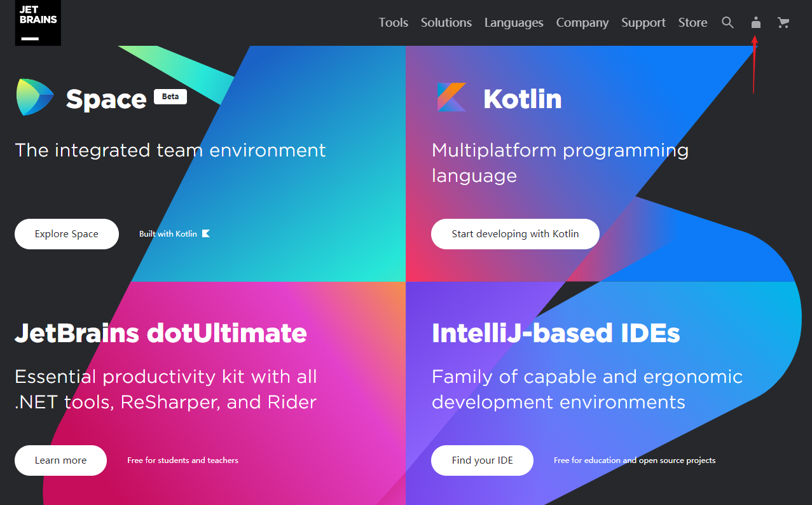
Task: Open the shopping cart icon
Action: point(783,23)
